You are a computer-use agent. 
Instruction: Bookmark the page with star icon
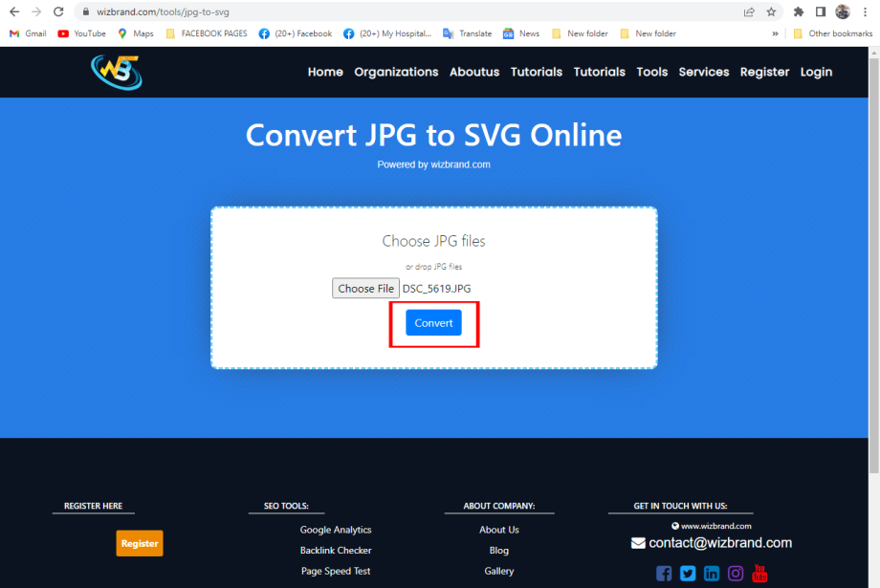pos(771,12)
